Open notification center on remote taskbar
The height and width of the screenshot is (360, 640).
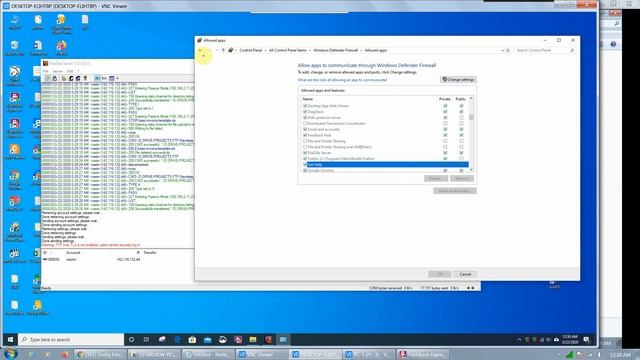(587, 340)
